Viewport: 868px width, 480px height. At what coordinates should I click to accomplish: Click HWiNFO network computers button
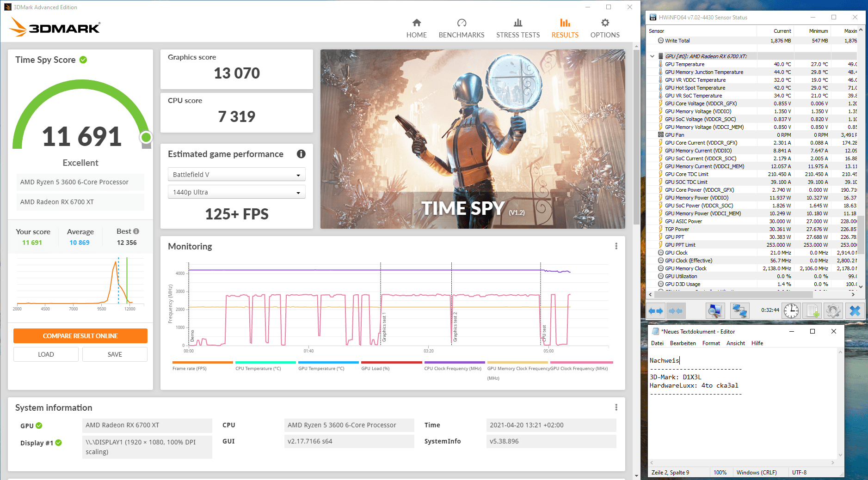[x=739, y=311]
